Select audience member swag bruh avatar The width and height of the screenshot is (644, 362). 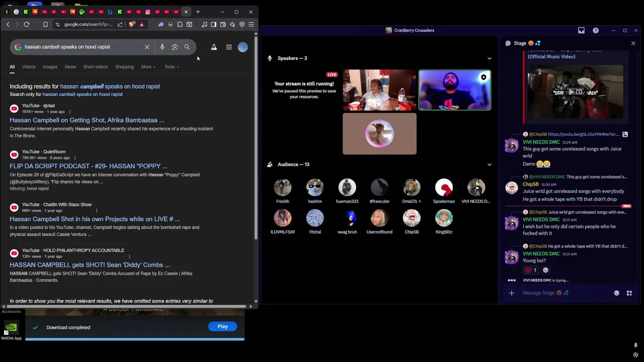tap(347, 218)
